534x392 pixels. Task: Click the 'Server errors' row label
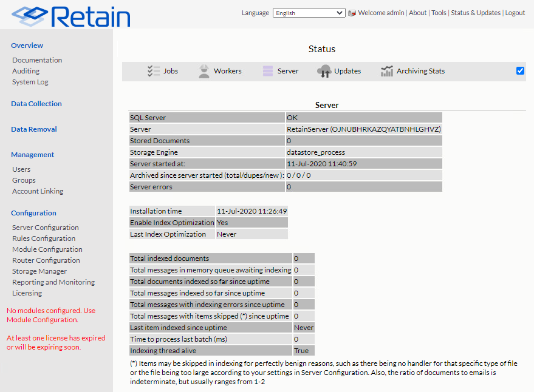pyautogui.click(x=151, y=187)
